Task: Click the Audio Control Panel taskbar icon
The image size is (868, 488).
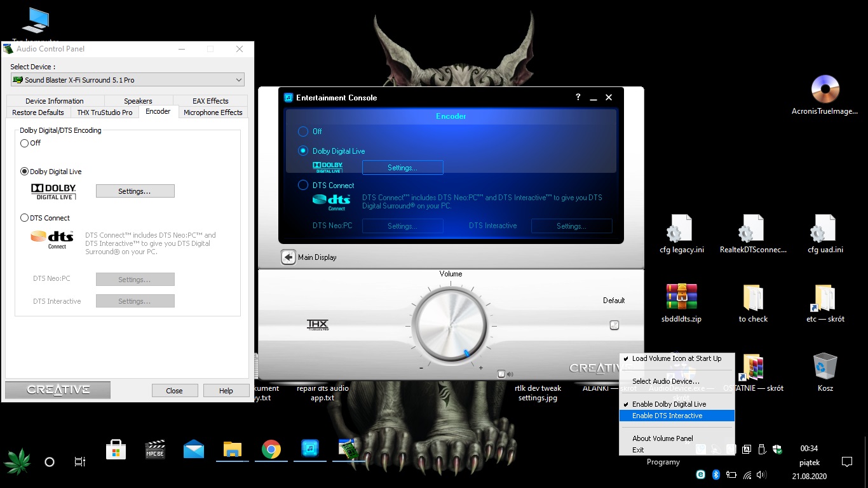Action: [x=348, y=449]
